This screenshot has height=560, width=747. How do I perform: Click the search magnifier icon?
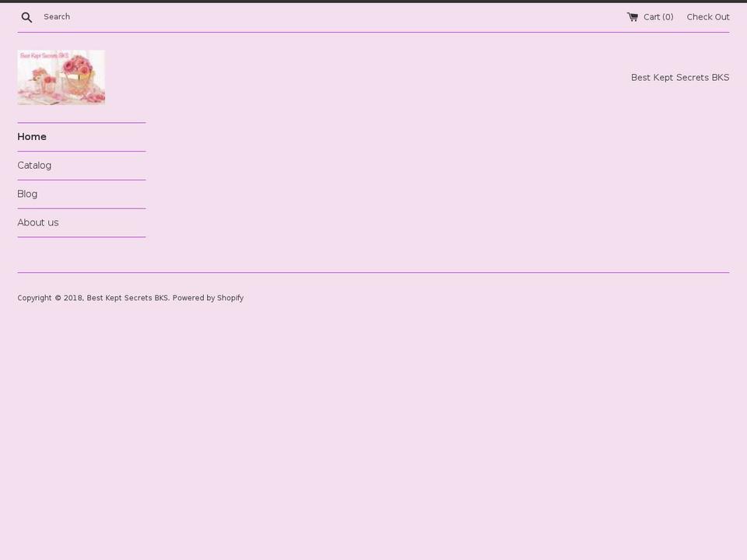26,17
